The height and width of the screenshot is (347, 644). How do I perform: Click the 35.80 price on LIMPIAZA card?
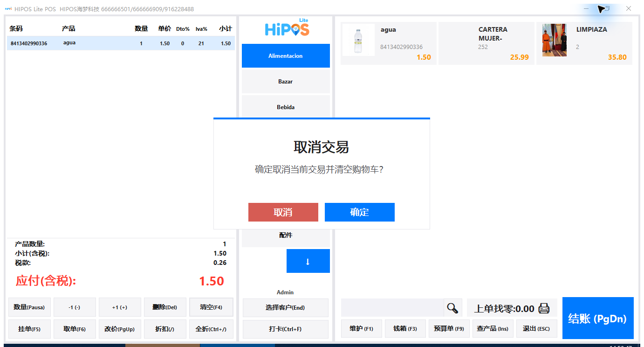click(617, 57)
